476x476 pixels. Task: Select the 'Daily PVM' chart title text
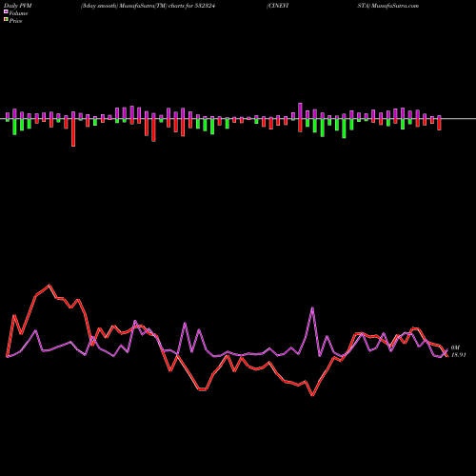click(18, 6)
